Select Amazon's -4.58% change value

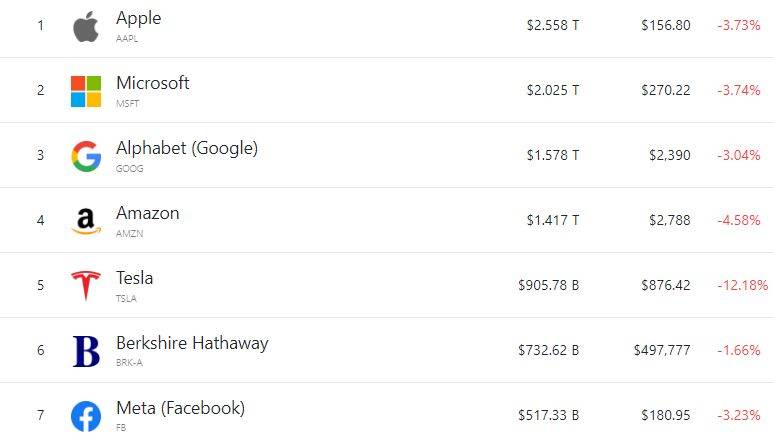tap(738, 220)
